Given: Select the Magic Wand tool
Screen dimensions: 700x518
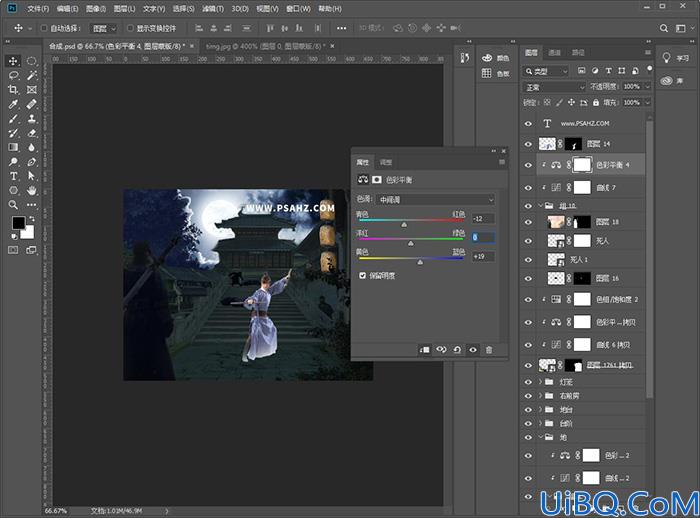Looking at the screenshot, I should click(x=32, y=75).
